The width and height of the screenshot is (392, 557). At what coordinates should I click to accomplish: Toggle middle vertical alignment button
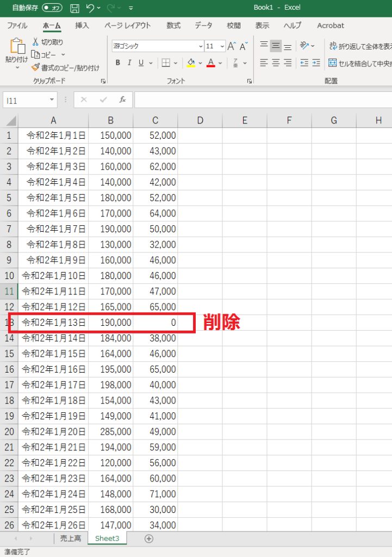pyautogui.click(x=276, y=46)
